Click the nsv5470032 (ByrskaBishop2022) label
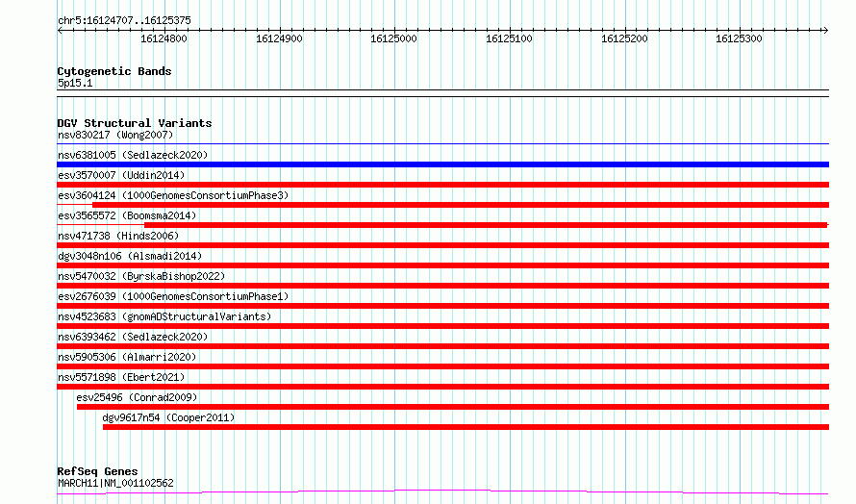 coord(141,276)
